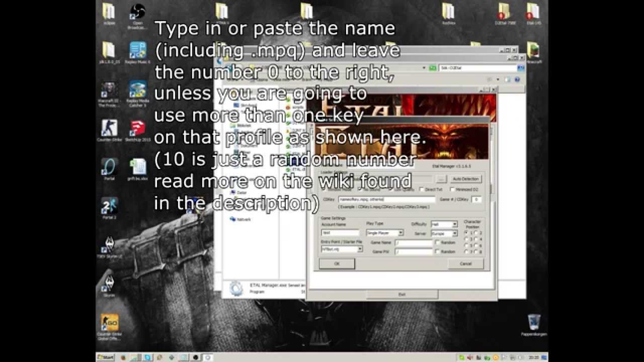The width and height of the screenshot is (644, 362).
Task: Launch Portal desktop shortcut
Action: (109, 169)
